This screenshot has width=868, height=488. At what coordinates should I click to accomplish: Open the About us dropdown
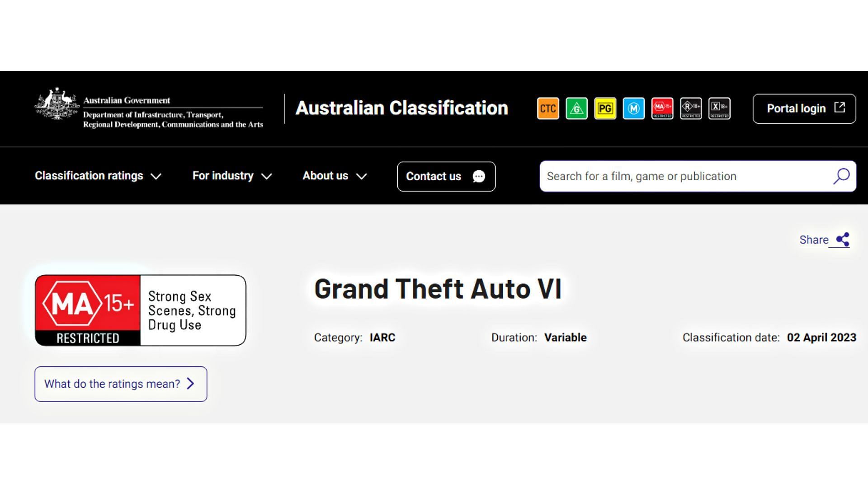(x=335, y=176)
